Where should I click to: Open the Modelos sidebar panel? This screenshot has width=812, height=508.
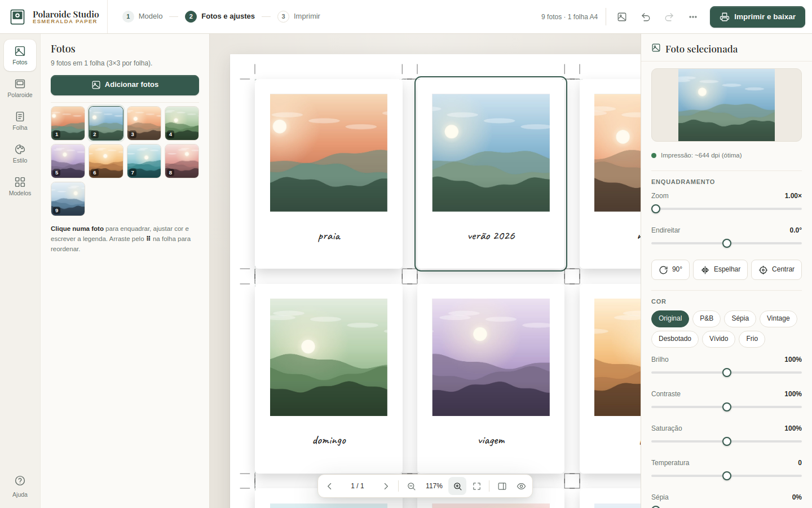pos(20,186)
